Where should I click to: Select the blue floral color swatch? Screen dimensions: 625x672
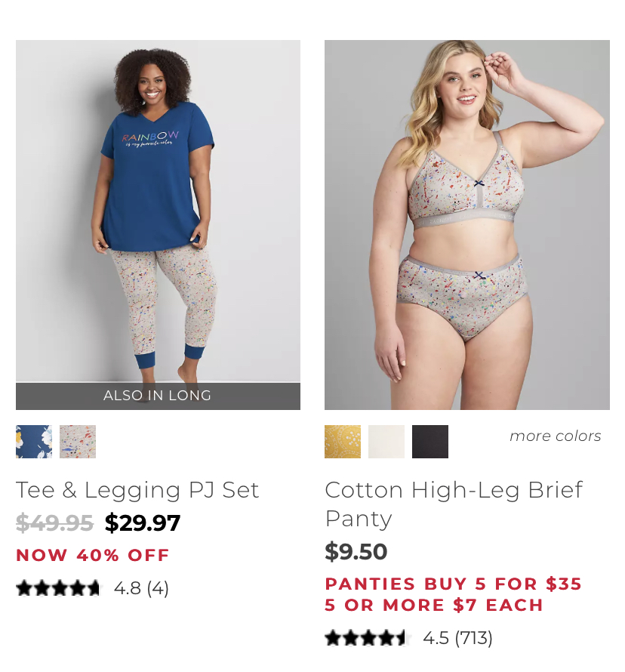pos(34,442)
